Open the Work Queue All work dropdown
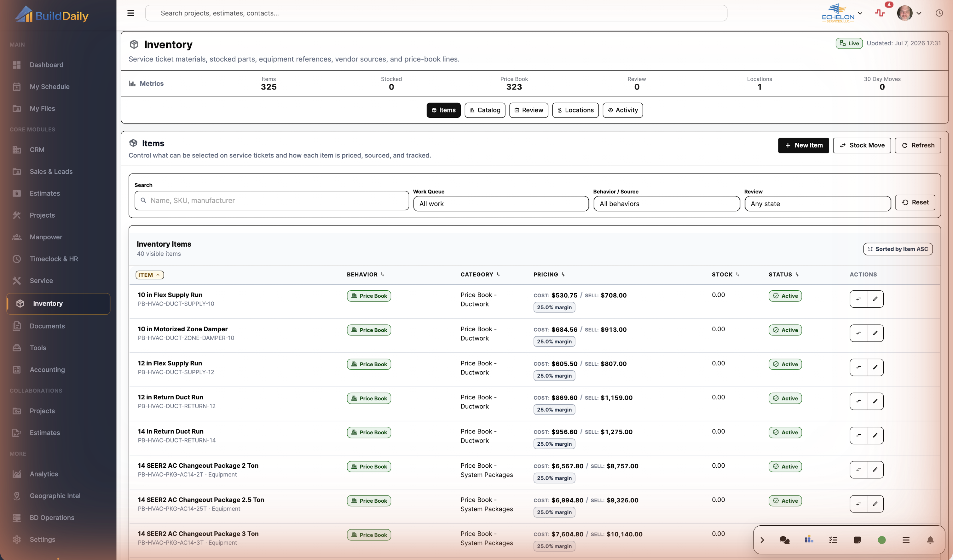This screenshot has width=953, height=560. (x=501, y=204)
